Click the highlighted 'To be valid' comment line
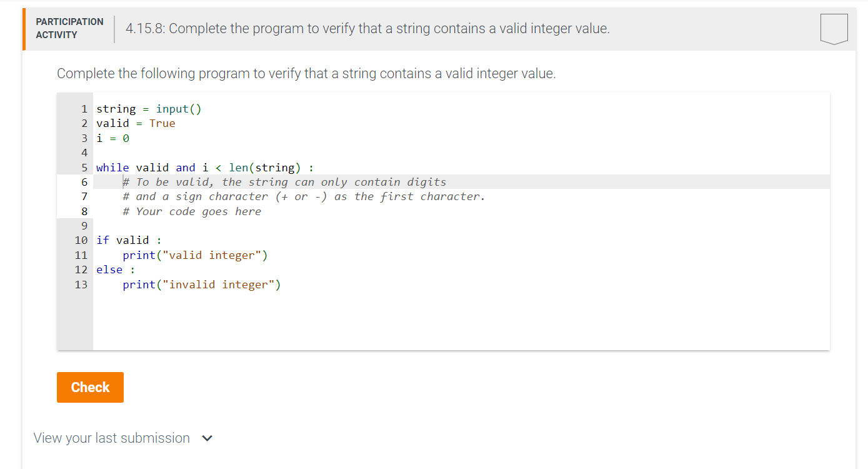Image resolution: width=868 pixels, height=469 pixels. click(x=284, y=182)
